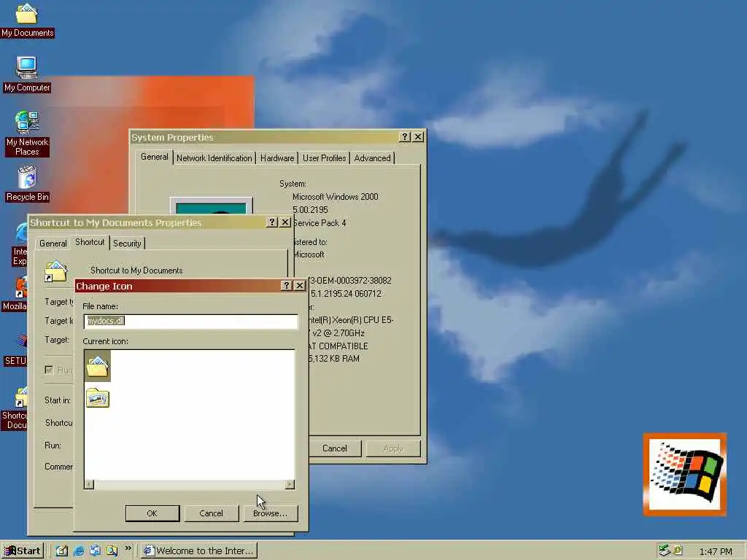Click the Microsoft Windows 2000 text
This screenshot has width=747, height=560.
click(x=336, y=197)
